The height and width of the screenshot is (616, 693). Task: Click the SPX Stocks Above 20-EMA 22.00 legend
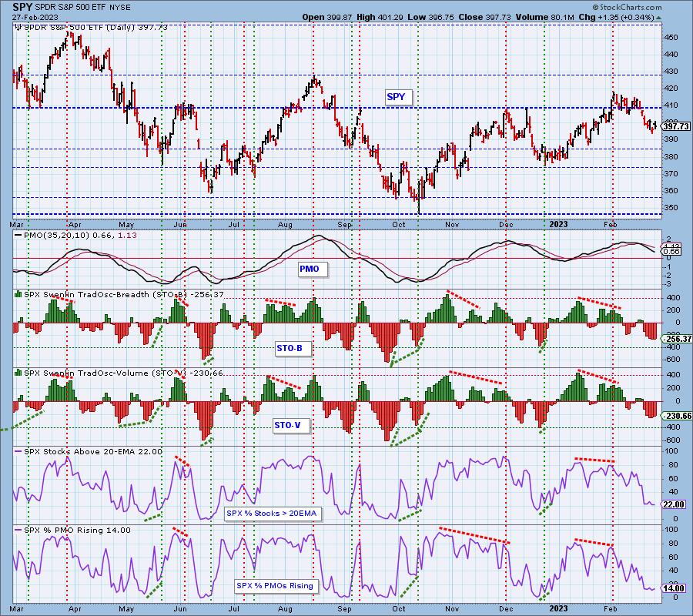click(x=93, y=452)
